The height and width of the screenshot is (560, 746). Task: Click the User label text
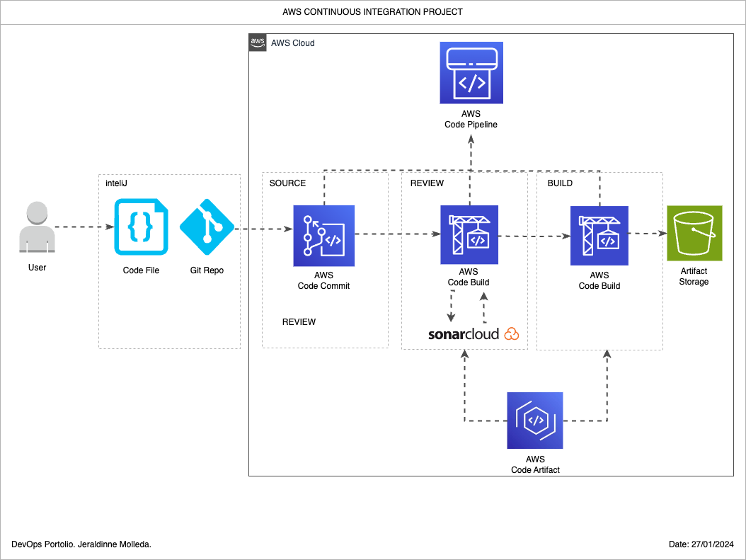pyautogui.click(x=37, y=268)
